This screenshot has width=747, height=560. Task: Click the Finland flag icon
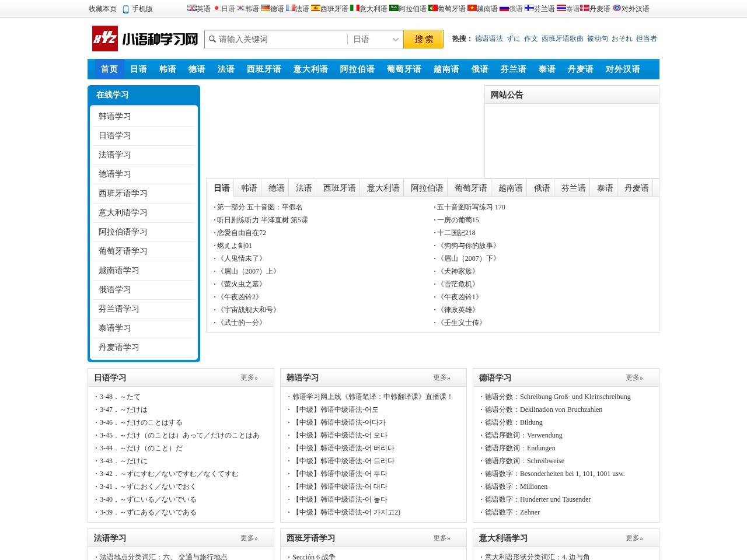pyautogui.click(x=529, y=8)
